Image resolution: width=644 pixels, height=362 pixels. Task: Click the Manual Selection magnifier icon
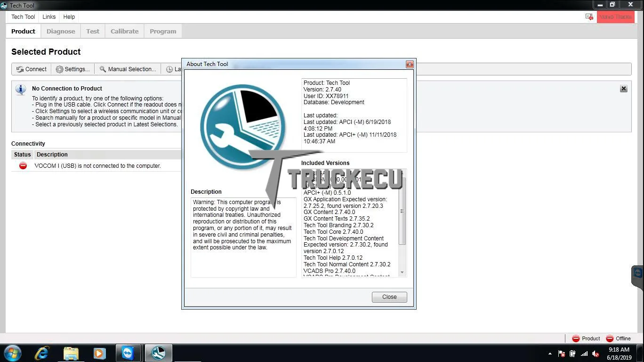(103, 69)
